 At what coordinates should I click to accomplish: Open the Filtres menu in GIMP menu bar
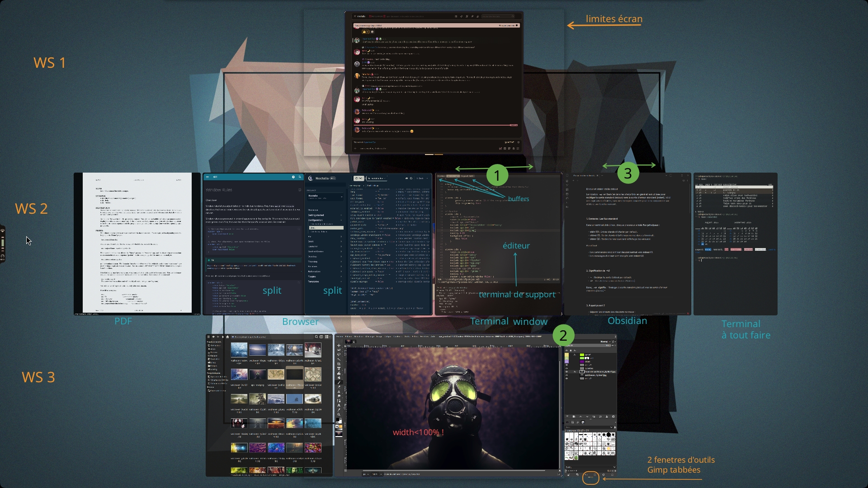pos(415,336)
